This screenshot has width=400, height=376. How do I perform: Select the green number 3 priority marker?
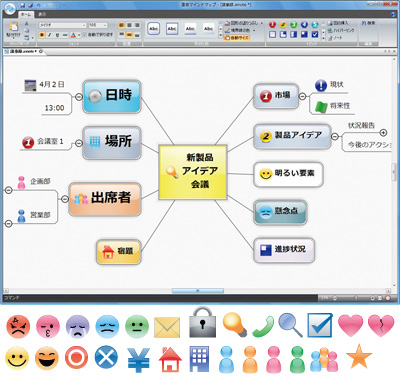293,25
